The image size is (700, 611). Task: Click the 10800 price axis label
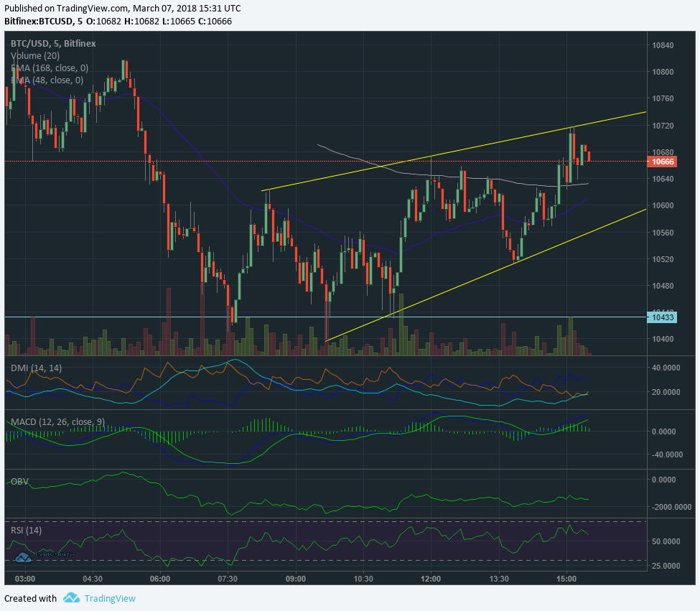pyautogui.click(x=663, y=72)
